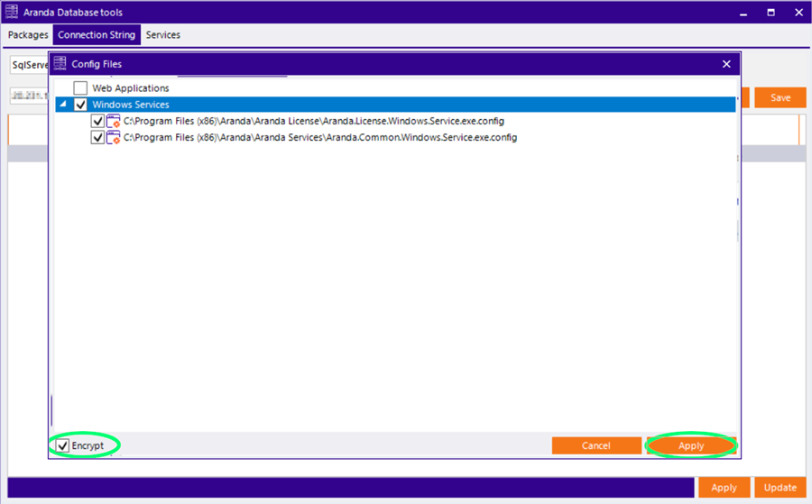
Task: Collapse the Windows Services tree node
Action: tap(63, 104)
